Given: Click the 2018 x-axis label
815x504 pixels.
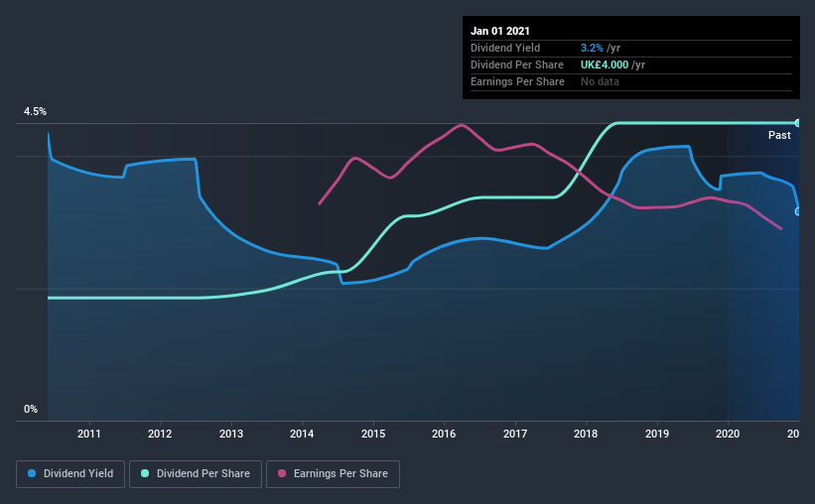Looking at the screenshot, I should pos(586,434).
